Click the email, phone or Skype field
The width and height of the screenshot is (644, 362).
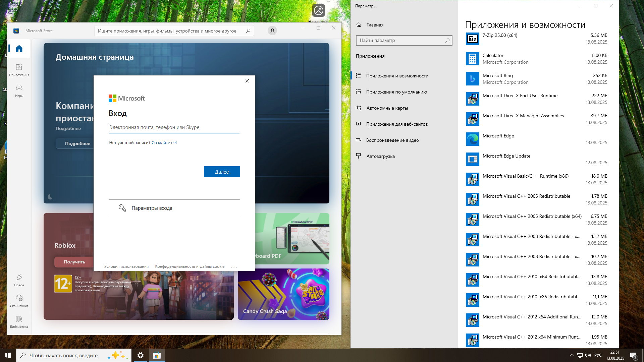(174, 127)
